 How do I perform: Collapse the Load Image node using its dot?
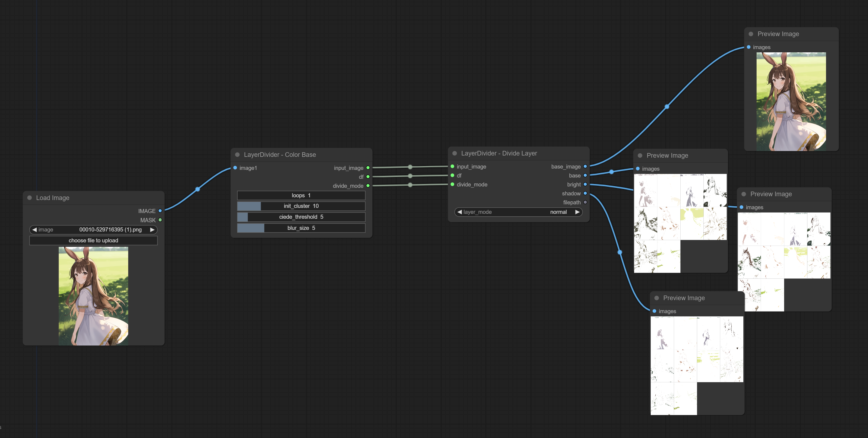(x=30, y=198)
